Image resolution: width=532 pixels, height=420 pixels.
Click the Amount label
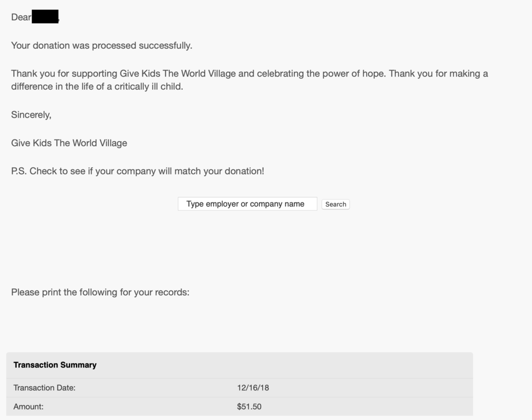coord(28,407)
